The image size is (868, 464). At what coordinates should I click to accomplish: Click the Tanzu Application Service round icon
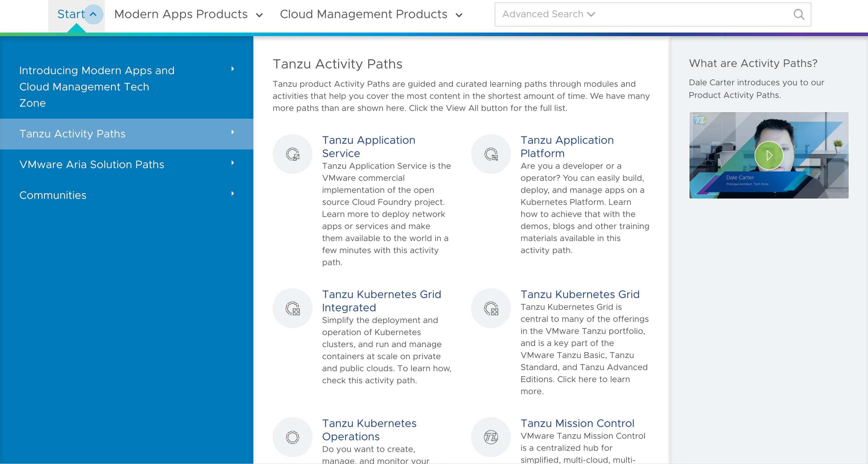click(293, 154)
